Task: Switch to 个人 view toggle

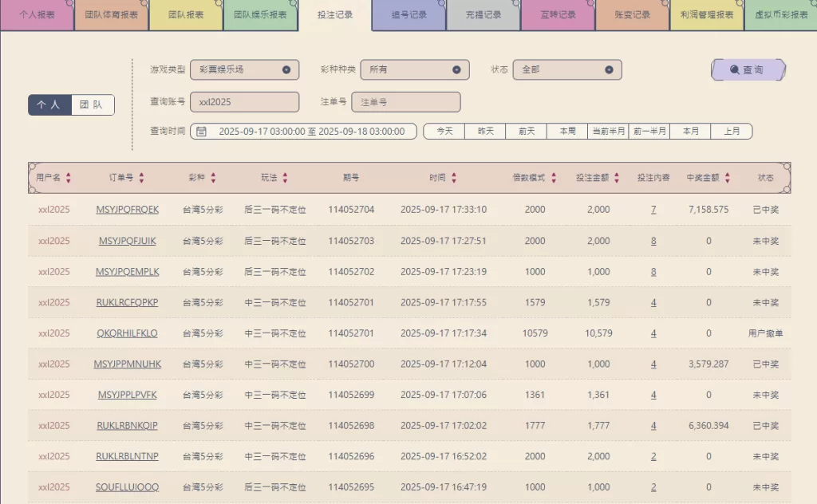Action: pyautogui.click(x=49, y=105)
